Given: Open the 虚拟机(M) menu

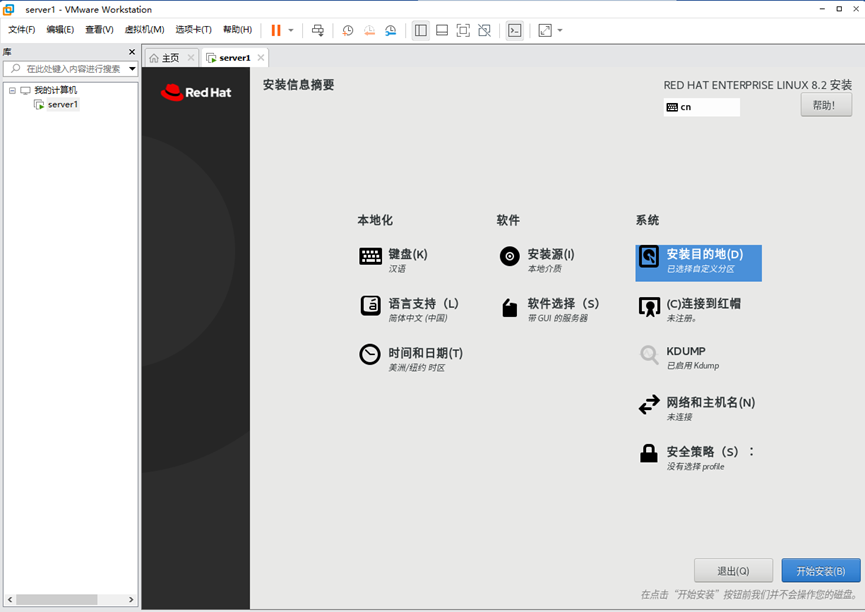Looking at the screenshot, I should point(145,30).
